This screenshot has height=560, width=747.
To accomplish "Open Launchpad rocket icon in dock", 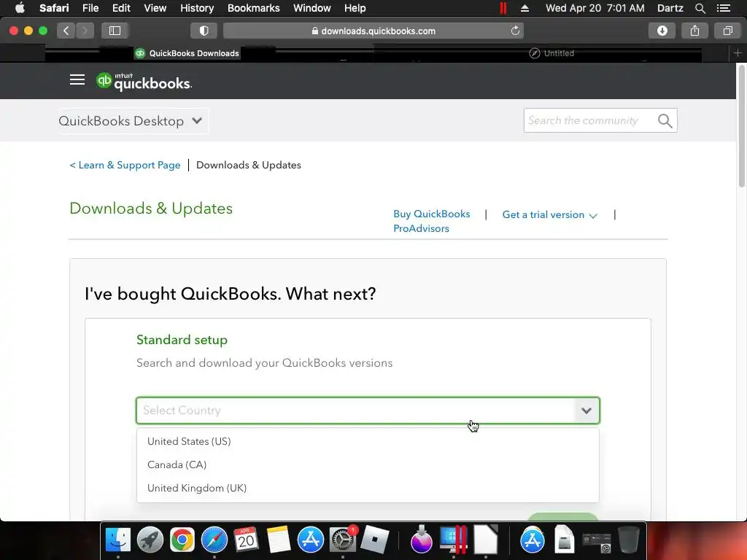I will tap(150, 540).
